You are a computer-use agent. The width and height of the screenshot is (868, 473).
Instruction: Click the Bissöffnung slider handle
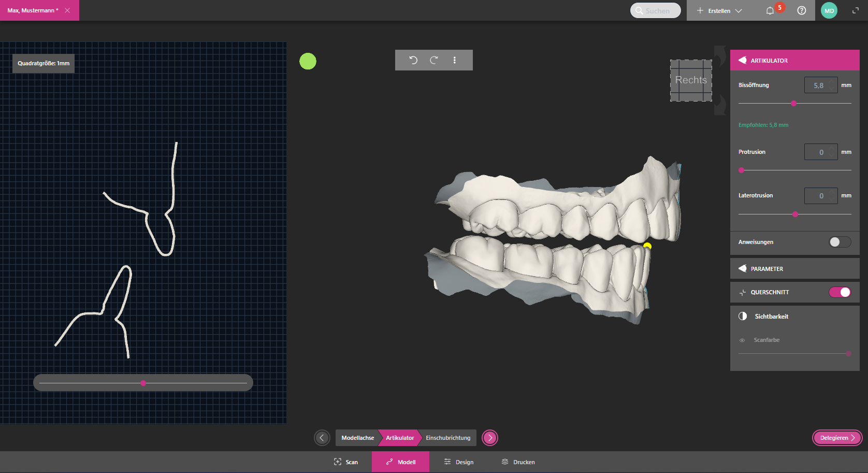[793, 104]
